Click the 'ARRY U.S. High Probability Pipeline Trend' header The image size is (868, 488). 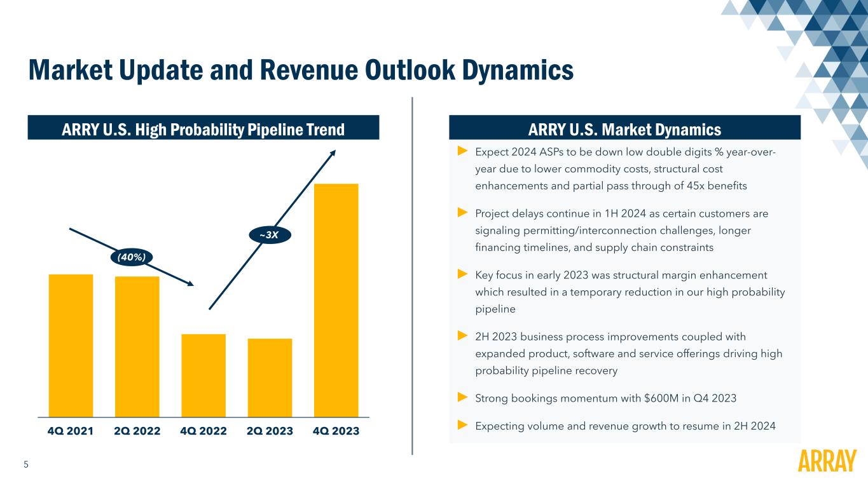(x=203, y=130)
